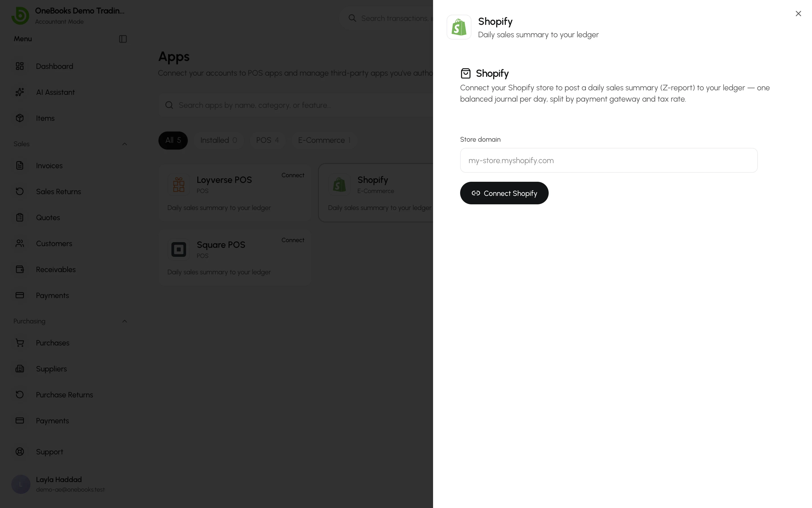The image size is (812, 508).
Task: Click Connect on the Loyverse POS card
Action: click(293, 175)
